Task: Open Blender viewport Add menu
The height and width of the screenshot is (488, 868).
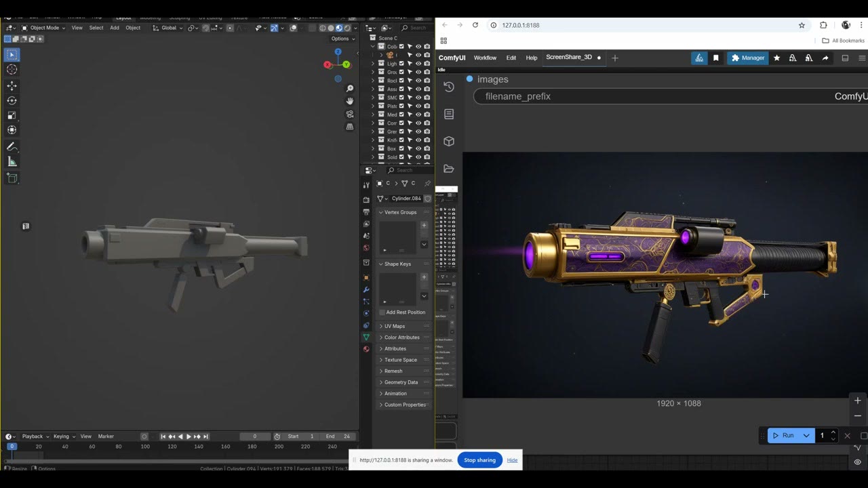Action: tap(115, 28)
